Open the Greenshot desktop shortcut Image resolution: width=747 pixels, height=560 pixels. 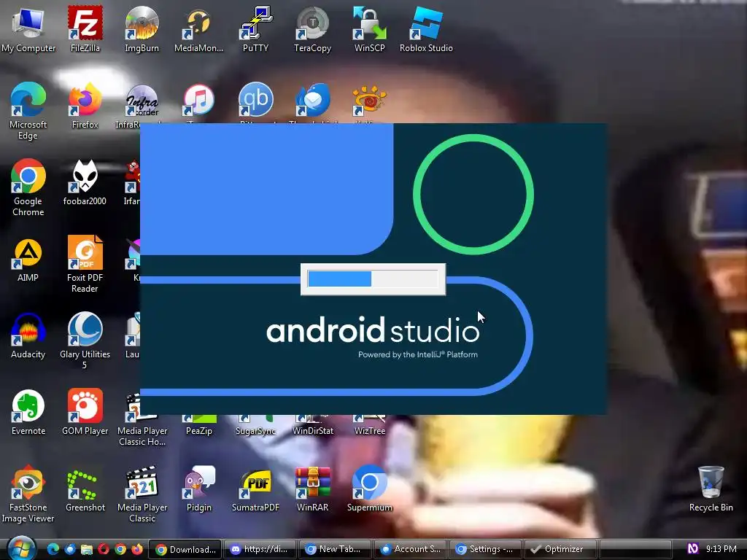85,489
